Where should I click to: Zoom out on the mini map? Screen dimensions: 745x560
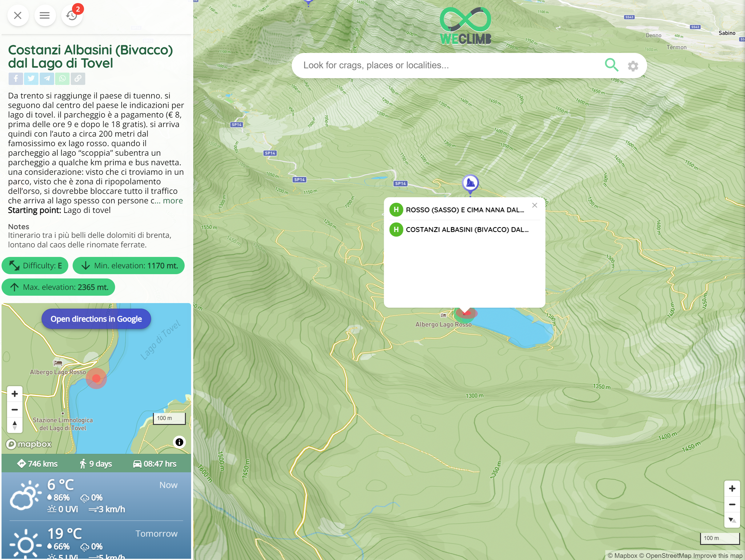click(x=14, y=410)
